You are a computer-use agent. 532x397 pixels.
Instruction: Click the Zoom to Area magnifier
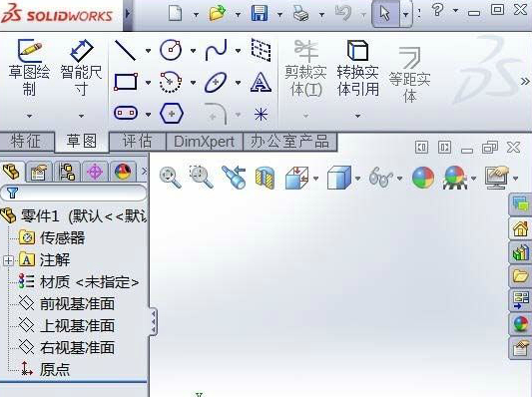click(201, 177)
